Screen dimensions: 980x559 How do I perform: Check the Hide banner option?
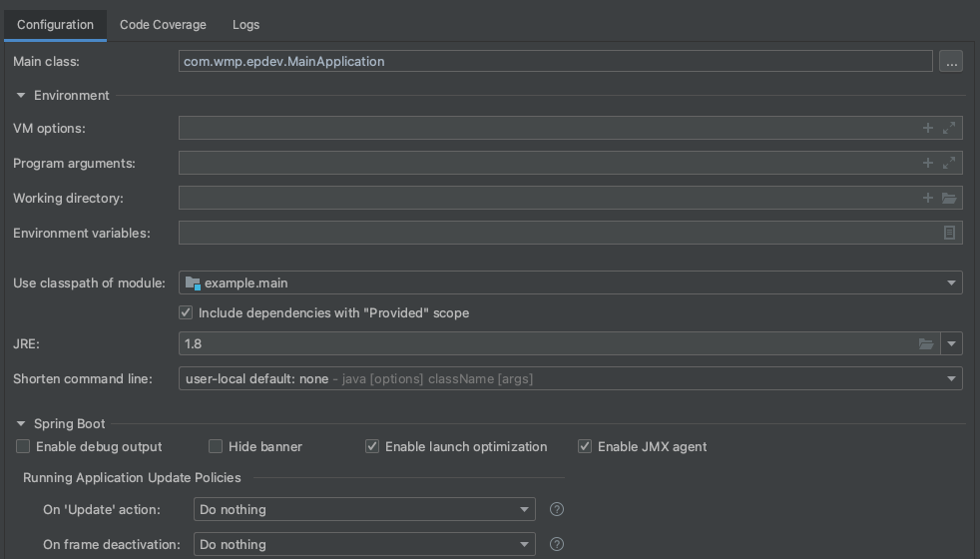click(x=216, y=446)
